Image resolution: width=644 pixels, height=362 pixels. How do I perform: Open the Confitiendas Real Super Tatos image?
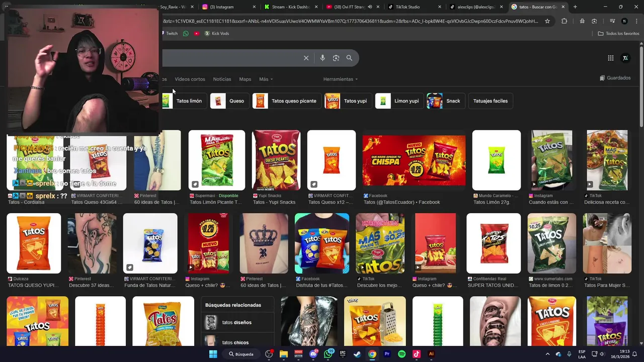(494, 243)
